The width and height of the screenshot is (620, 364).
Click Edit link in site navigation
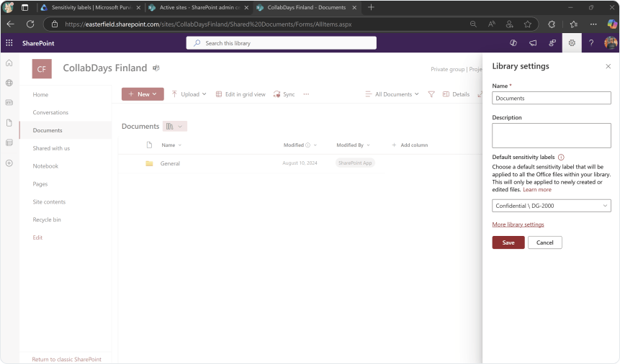pos(37,237)
